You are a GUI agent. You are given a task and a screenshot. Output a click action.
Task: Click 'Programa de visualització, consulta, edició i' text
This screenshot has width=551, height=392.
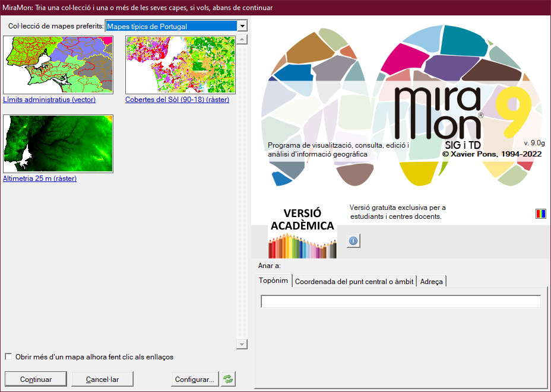[338, 145]
